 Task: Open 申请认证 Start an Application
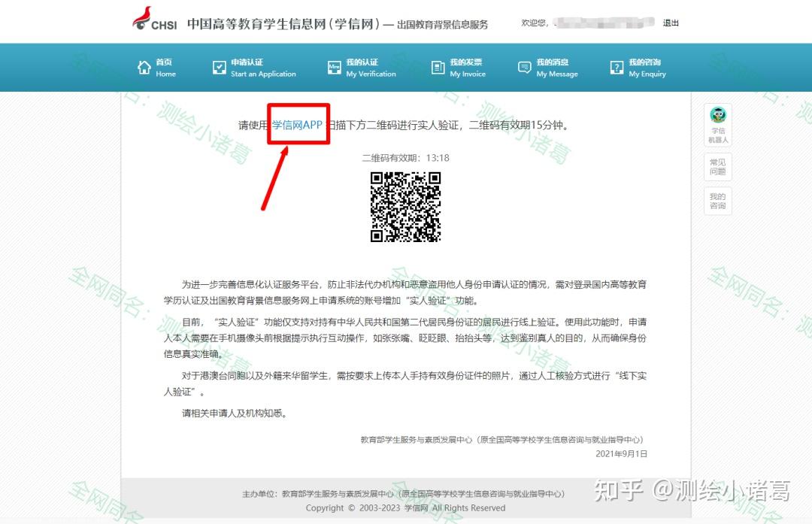(x=254, y=68)
